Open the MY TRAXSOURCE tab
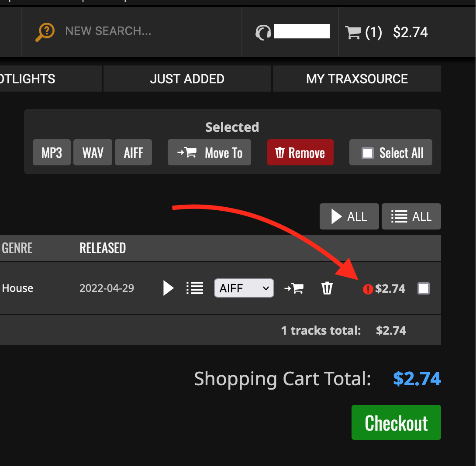 (x=357, y=79)
